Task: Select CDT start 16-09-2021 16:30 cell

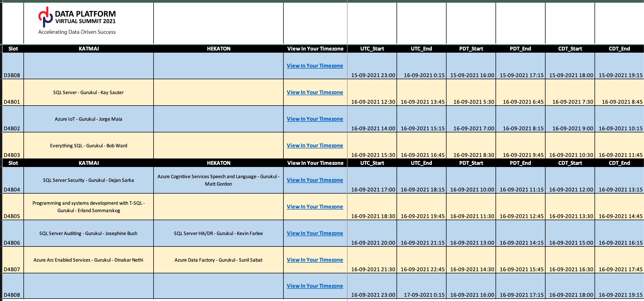Action: [570, 260]
